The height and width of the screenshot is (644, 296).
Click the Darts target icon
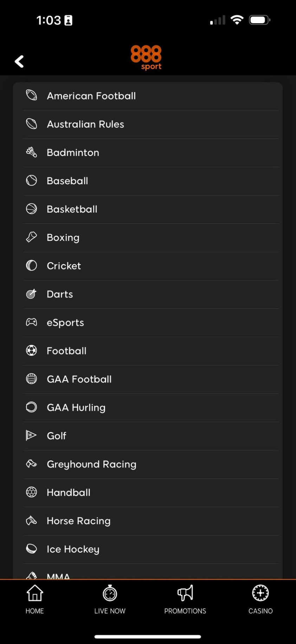tap(31, 294)
